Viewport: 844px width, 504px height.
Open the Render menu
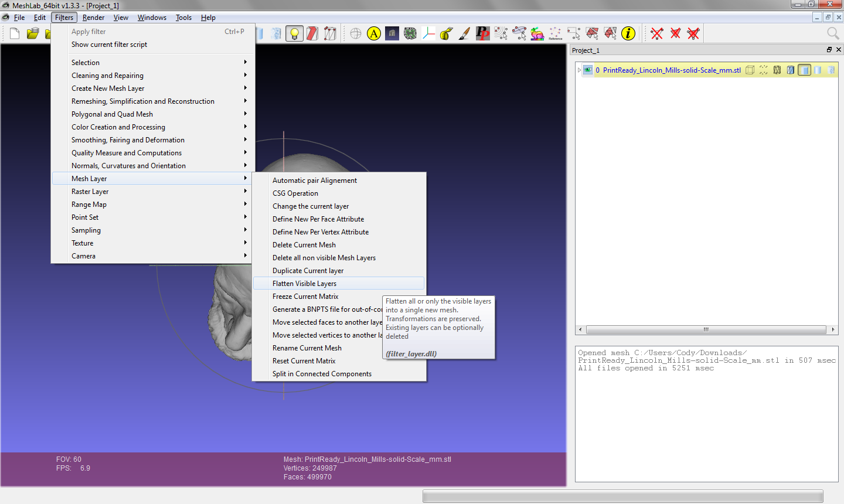[93, 17]
